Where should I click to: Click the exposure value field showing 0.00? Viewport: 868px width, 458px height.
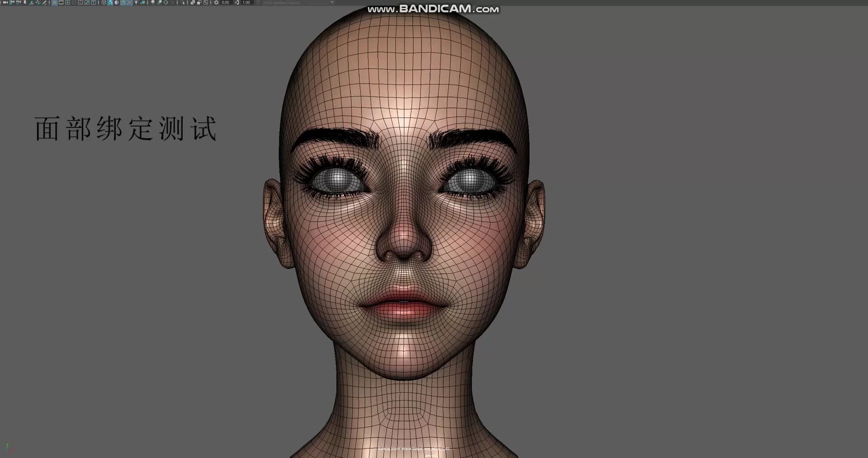point(225,2)
